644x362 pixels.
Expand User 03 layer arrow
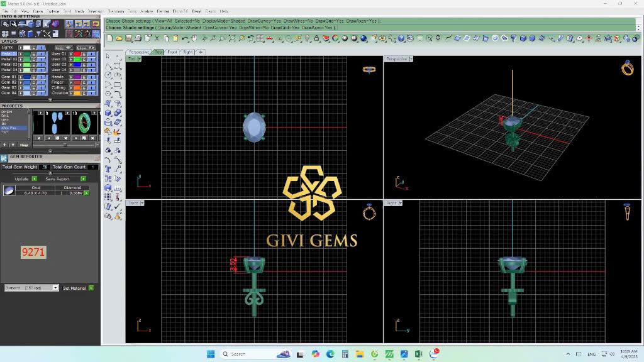[x=71, y=65]
